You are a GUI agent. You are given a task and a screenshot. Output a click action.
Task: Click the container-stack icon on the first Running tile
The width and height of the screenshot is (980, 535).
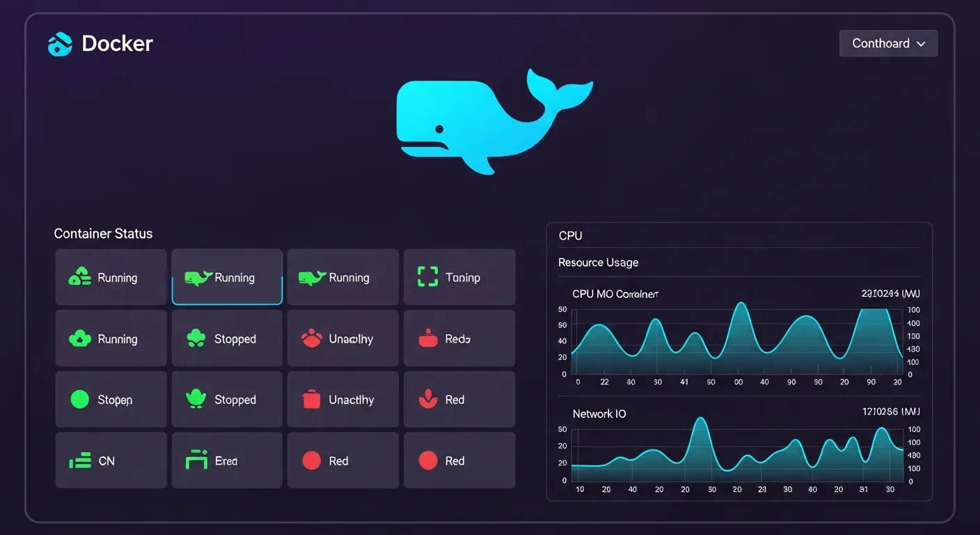[79, 277]
